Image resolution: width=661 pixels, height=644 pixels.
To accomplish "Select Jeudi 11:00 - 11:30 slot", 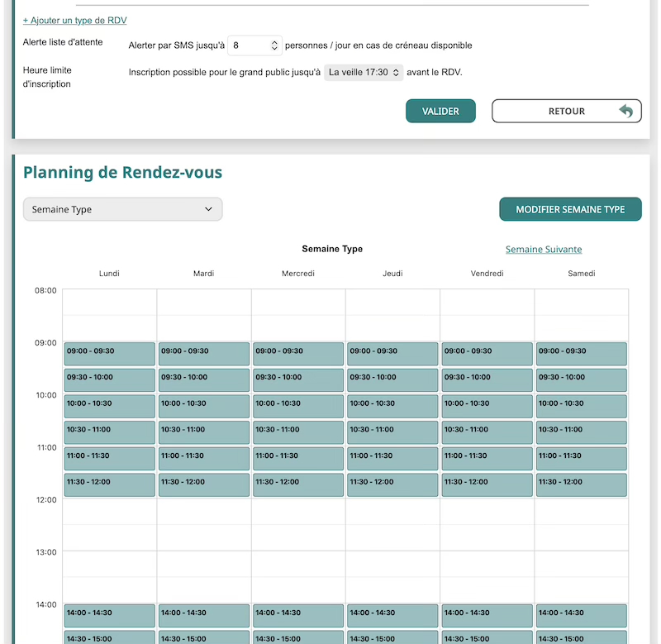I will 393,459.
